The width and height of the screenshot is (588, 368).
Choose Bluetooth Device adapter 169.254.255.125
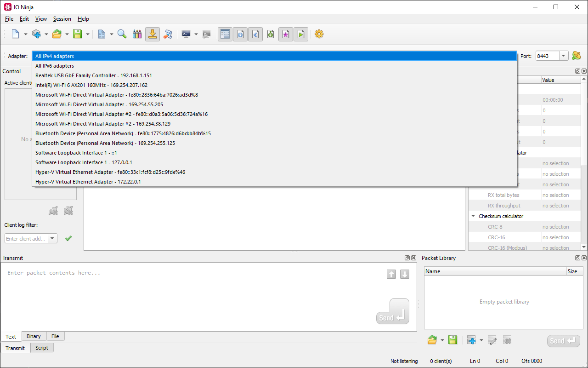click(274, 143)
